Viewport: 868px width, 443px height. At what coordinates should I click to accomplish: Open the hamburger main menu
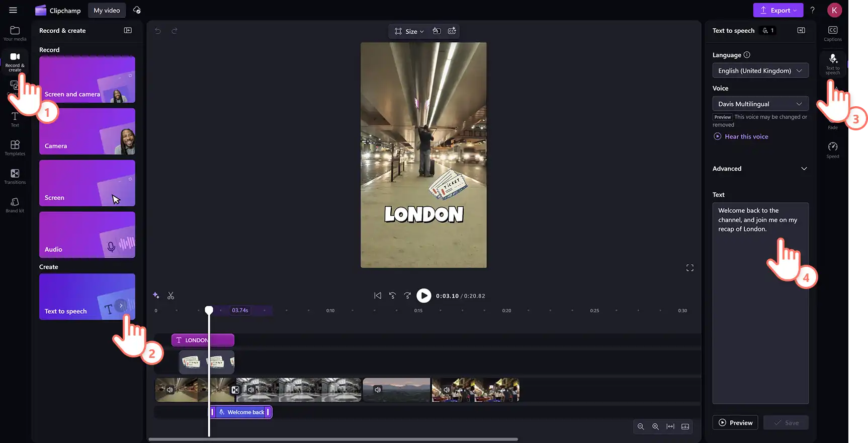(13, 10)
